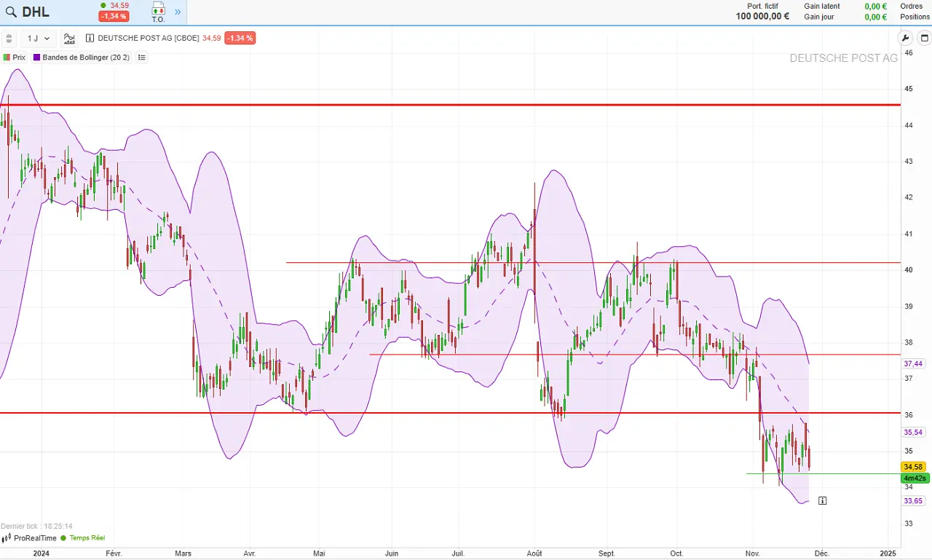Viewport: 932px width, 560px height.
Task: Click the yellow 34,58 current price tag
Action: [x=913, y=467]
